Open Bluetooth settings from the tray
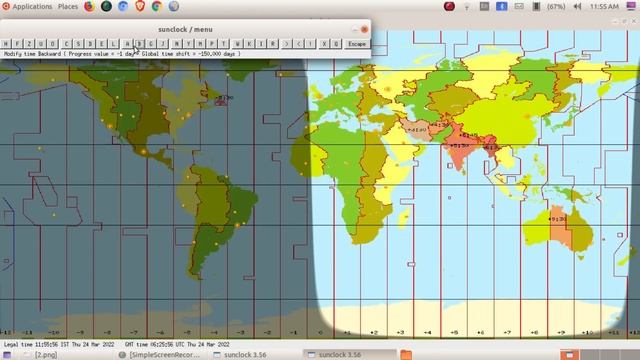Viewport: 640px width, 360px height. [x=502, y=6]
